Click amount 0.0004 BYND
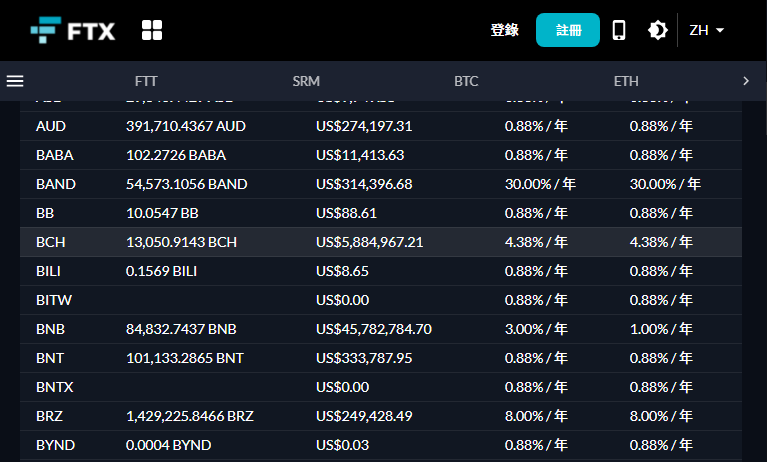Image resolution: width=767 pixels, height=462 pixels. click(x=168, y=445)
